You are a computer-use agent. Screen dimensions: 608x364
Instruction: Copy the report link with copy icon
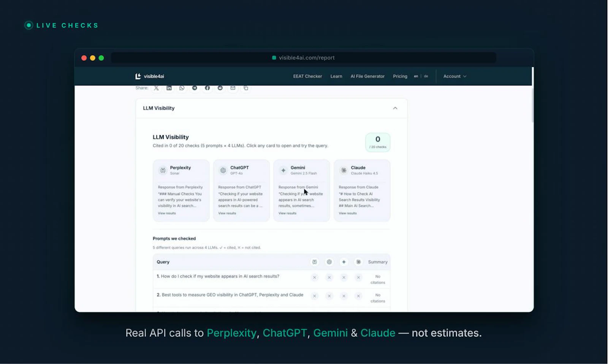click(x=246, y=88)
